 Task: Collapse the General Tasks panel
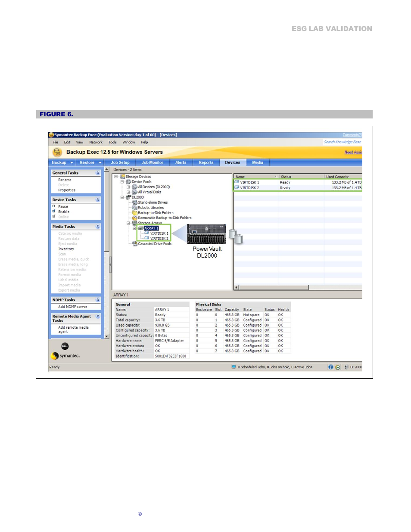98,173
